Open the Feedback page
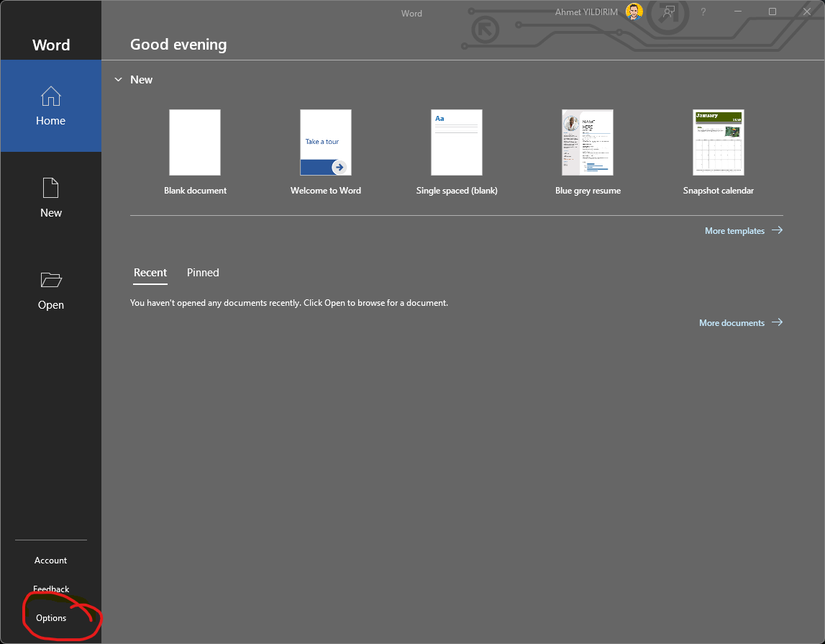Screen dimensions: 825x644 (x=51, y=589)
